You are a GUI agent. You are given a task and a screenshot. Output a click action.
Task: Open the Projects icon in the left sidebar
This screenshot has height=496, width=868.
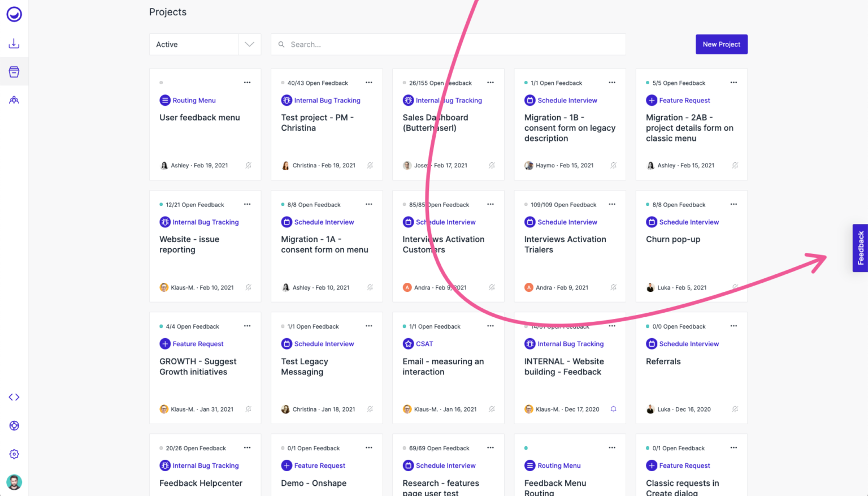click(14, 71)
